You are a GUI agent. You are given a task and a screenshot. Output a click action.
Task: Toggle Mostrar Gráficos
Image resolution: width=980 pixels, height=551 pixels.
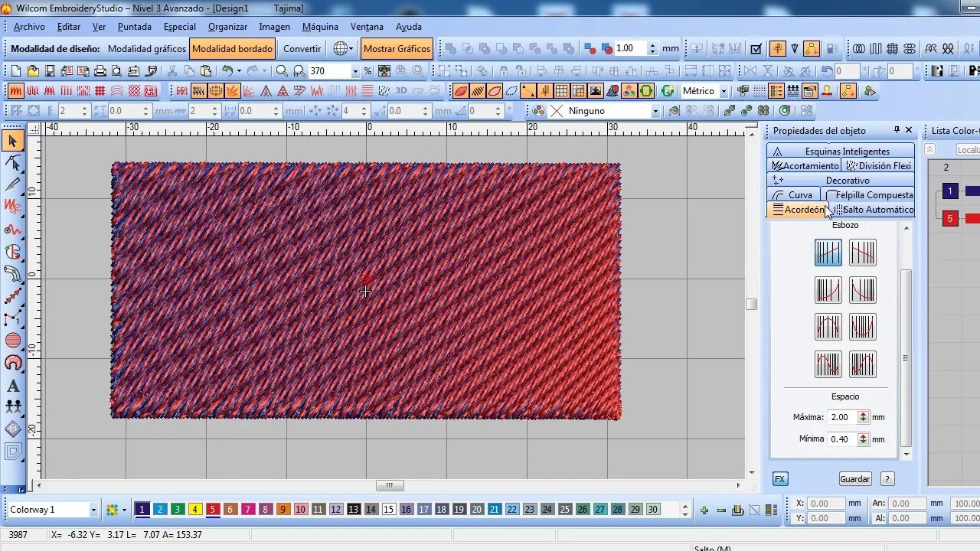tap(397, 48)
